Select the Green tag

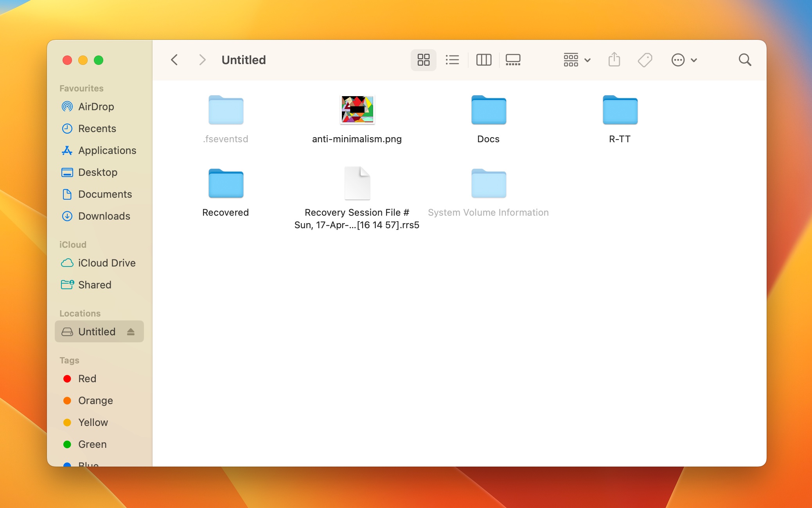pyautogui.click(x=93, y=444)
